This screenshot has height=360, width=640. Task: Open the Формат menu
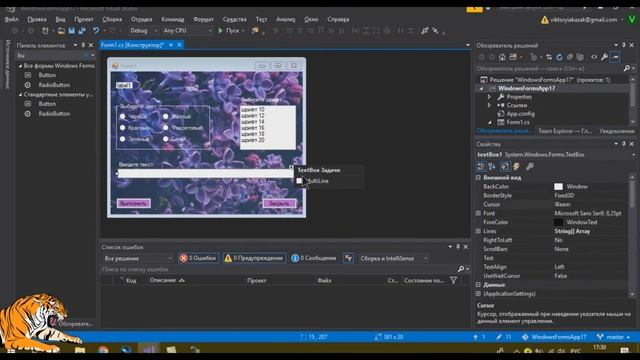click(203, 19)
